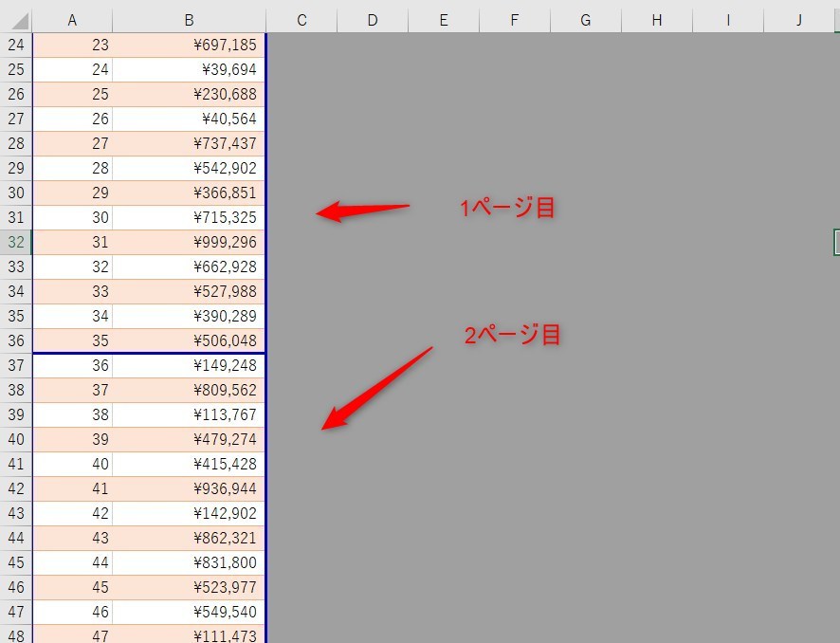Select column J header
Image resolution: width=840 pixels, height=643 pixels.
(798, 20)
